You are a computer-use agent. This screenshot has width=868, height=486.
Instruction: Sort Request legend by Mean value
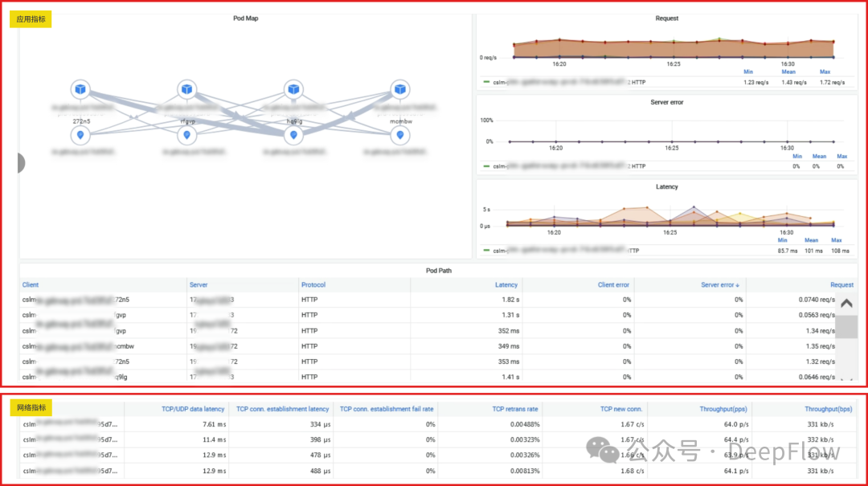(788, 71)
